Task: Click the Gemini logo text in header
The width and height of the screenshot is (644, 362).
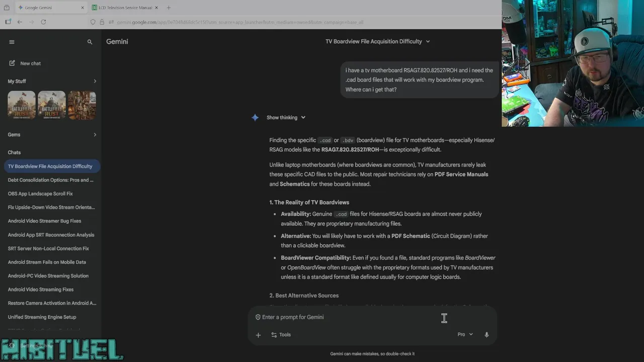Action: click(117, 42)
